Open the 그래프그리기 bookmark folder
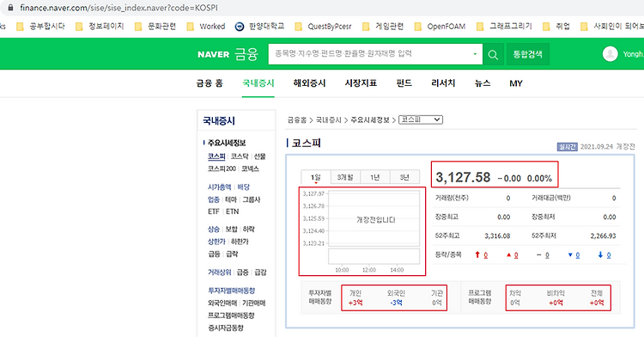Screen dimensions: 644x337 click(504, 27)
